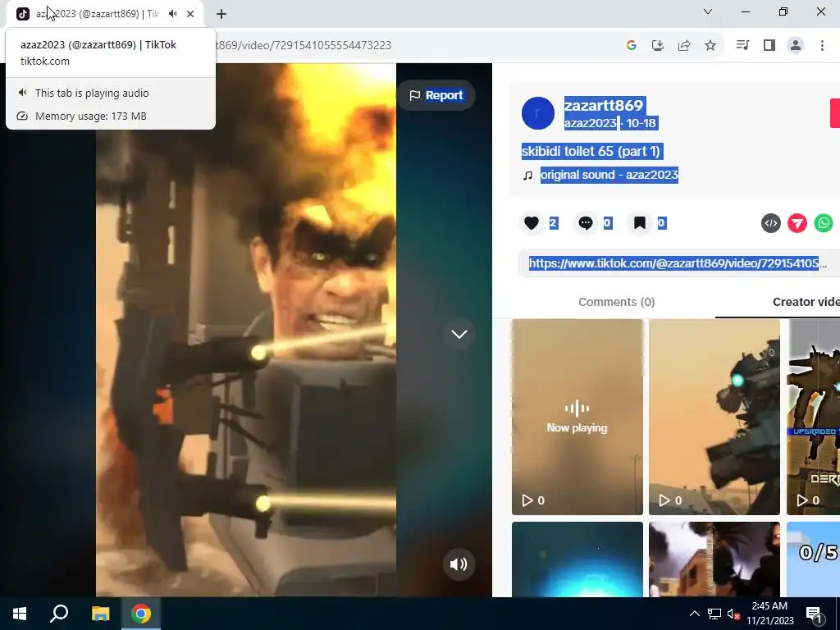Toggle the Chrome side panel
Image resolution: width=840 pixels, height=630 pixels.
coord(769,46)
